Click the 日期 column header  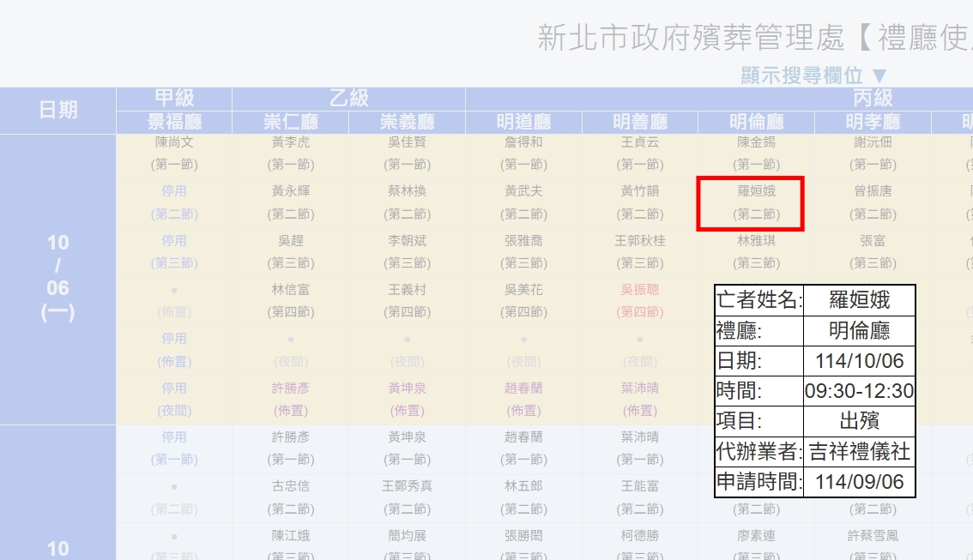[57, 110]
